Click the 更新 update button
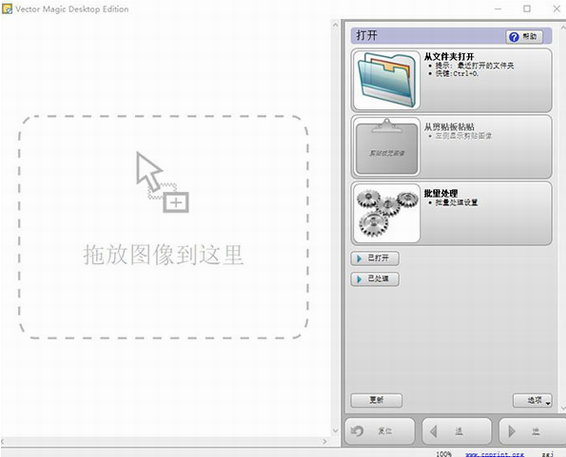This screenshot has height=457, width=566. click(376, 400)
